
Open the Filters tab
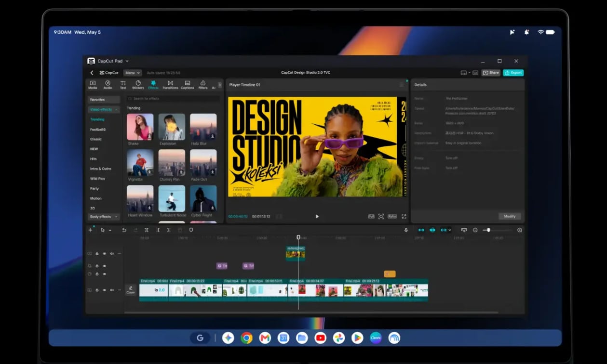(x=203, y=85)
